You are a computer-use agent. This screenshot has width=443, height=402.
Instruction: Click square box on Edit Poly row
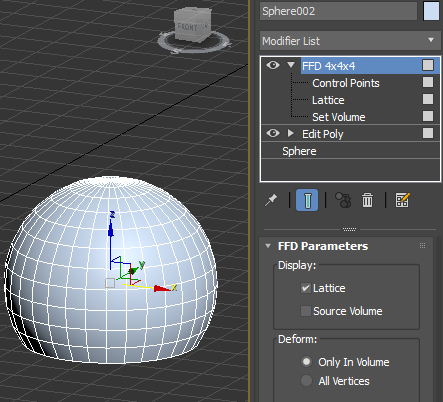click(x=428, y=133)
